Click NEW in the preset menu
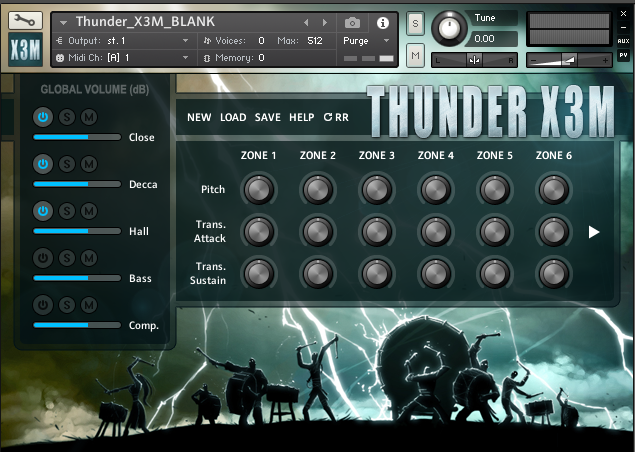 point(199,117)
